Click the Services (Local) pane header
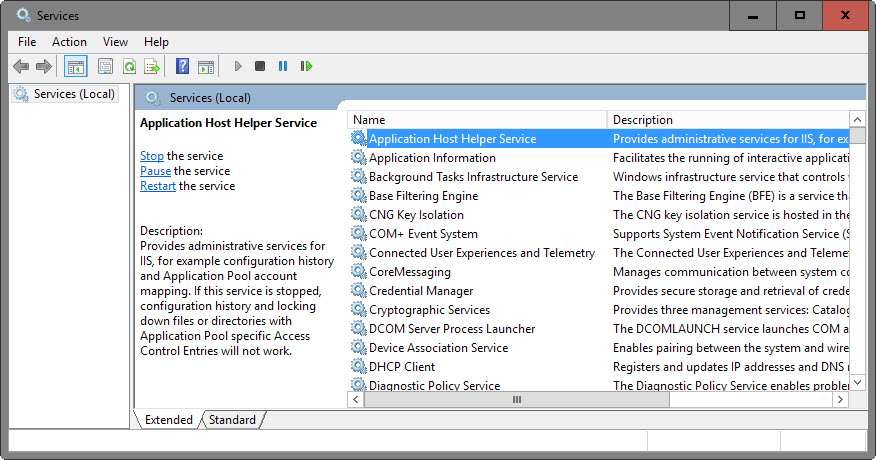 pos(210,98)
